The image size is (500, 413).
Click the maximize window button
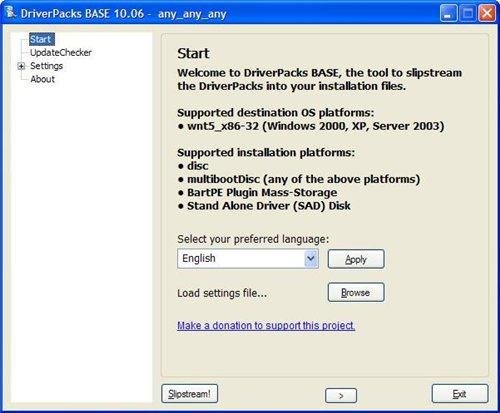[468, 13]
